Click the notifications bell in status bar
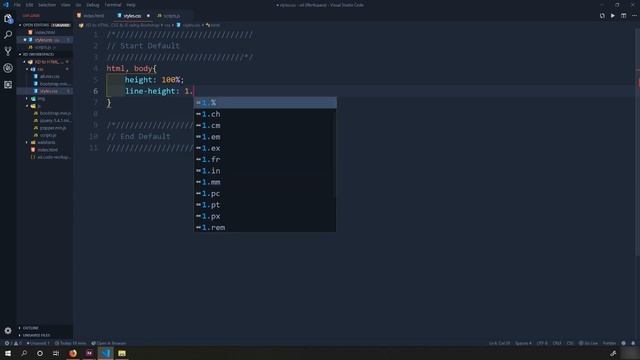Image resolution: width=640 pixels, height=360 pixels. pos(633,343)
